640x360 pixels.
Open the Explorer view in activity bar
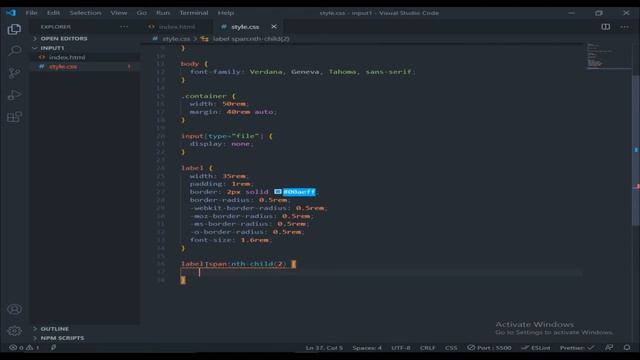pos(14,29)
